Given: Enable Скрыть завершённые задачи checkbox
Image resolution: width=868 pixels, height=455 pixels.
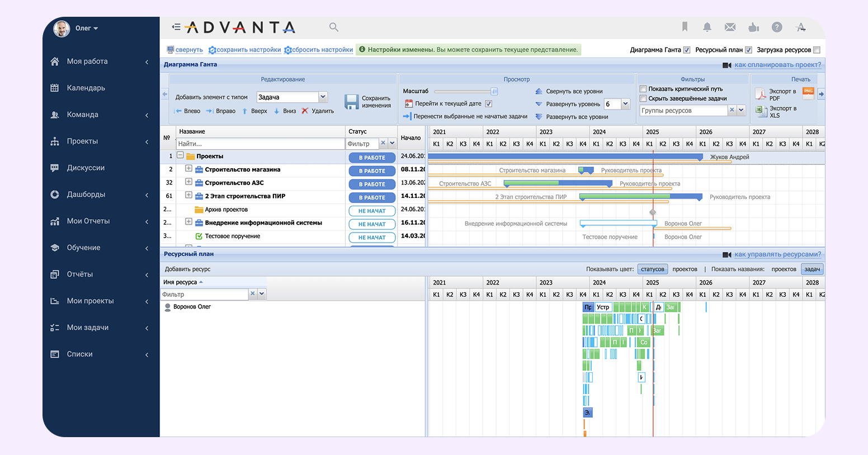Looking at the screenshot, I should (x=643, y=98).
